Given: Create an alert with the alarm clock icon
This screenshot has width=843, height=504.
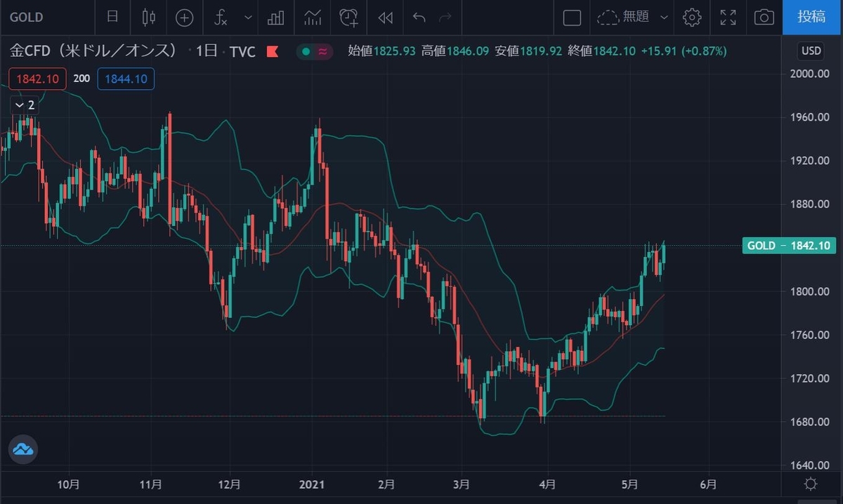Looking at the screenshot, I should (x=349, y=17).
